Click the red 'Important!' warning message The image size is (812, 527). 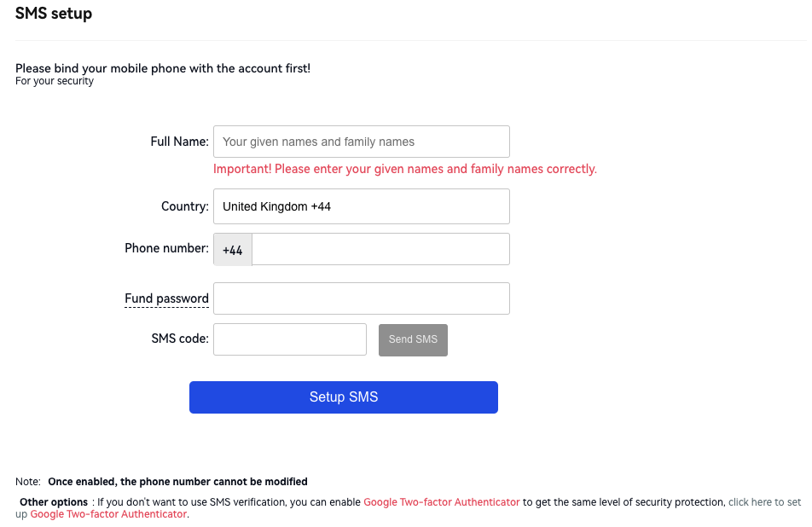pos(404,169)
